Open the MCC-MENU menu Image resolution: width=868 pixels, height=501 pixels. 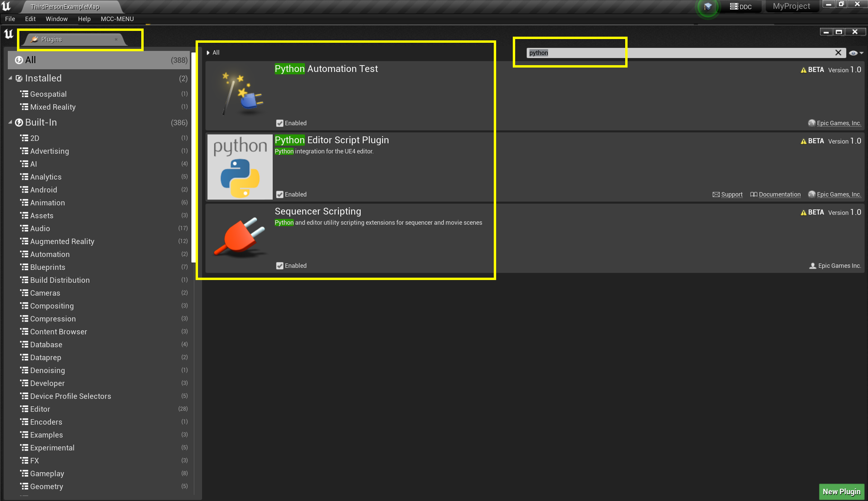[x=117, y=19]
